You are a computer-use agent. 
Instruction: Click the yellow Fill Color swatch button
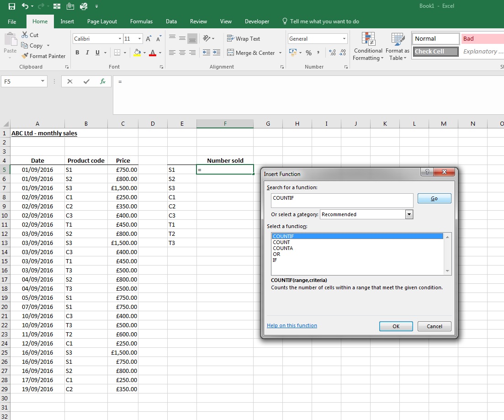coord(137,53)
